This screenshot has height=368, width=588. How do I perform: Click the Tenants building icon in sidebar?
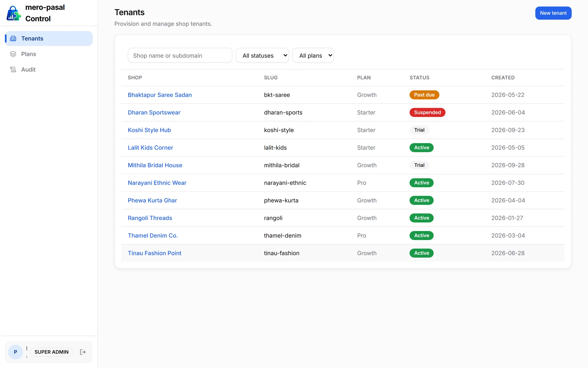tap(13, 39)
